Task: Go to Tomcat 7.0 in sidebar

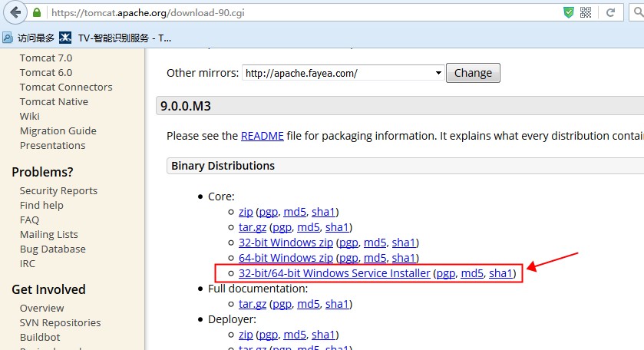Action: pos(46,58)
